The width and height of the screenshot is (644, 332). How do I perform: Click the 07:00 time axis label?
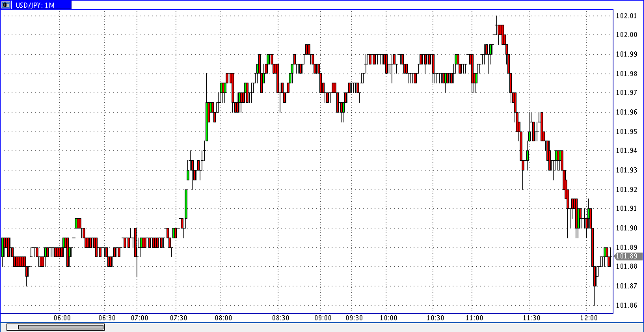click(x=140, y=318)
